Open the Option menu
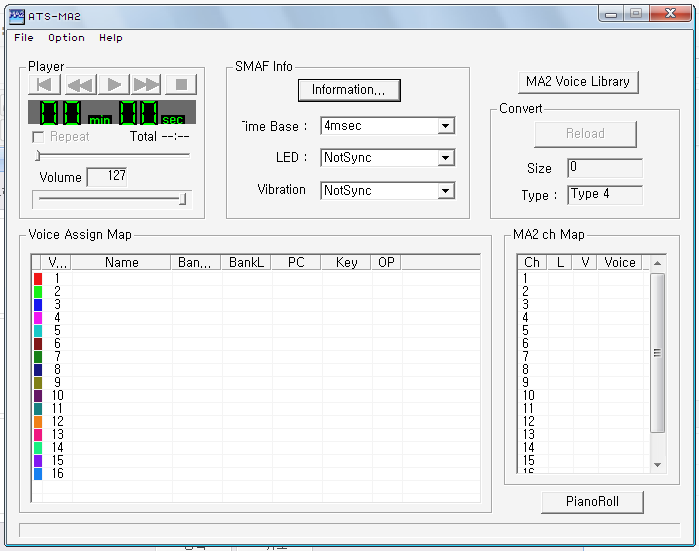 [x=66, y=38]
